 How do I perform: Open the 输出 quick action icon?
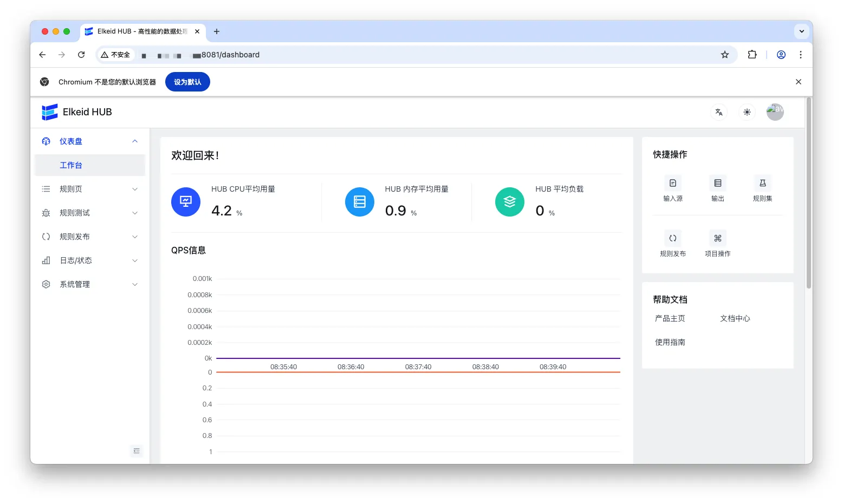click(x=717, y=184)
